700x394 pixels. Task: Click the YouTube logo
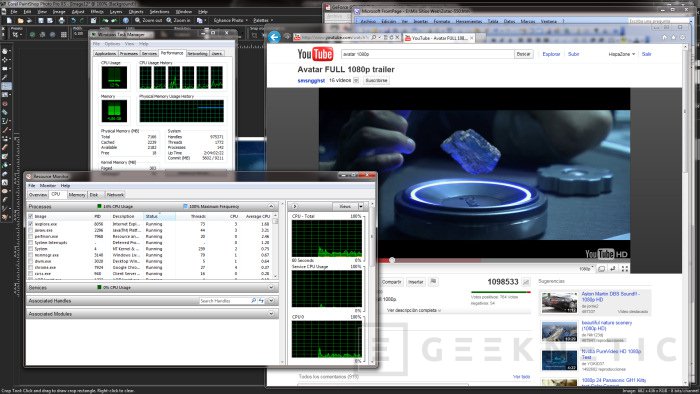point(315,54)
